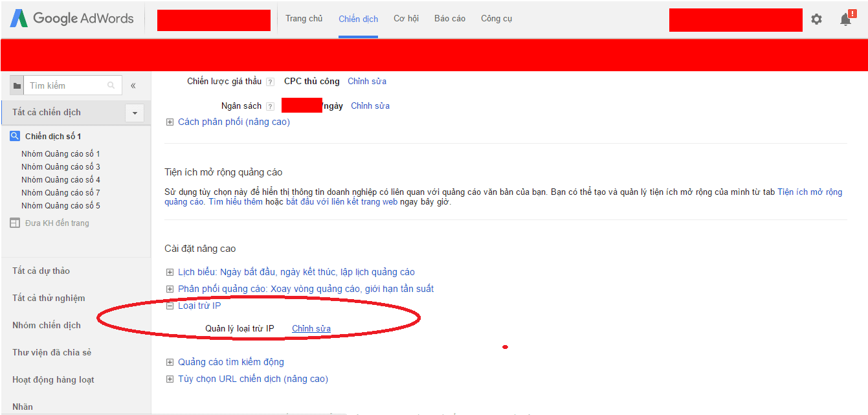Click the Cài đặt nâng cao heading

[x=200, y=249]
